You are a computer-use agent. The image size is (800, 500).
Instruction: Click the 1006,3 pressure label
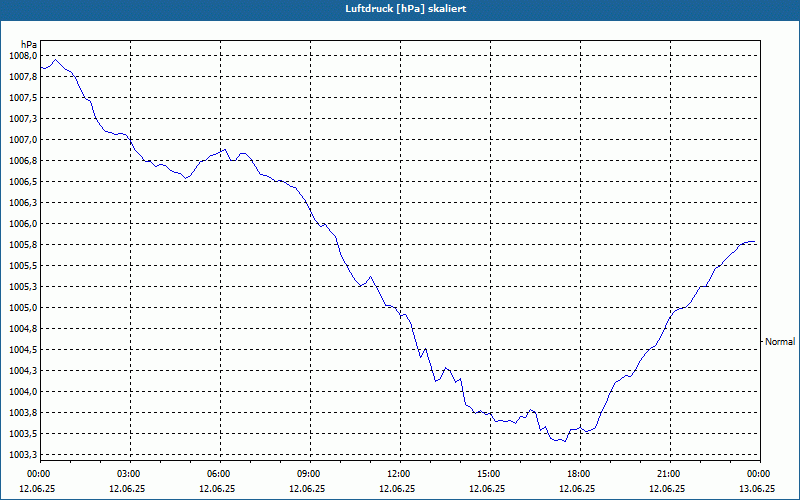[23, 203]
